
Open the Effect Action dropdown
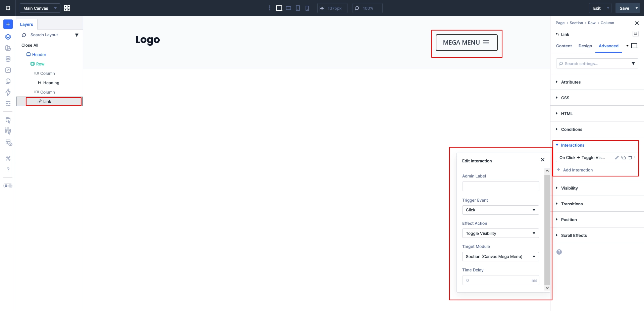tap(500, 234)
